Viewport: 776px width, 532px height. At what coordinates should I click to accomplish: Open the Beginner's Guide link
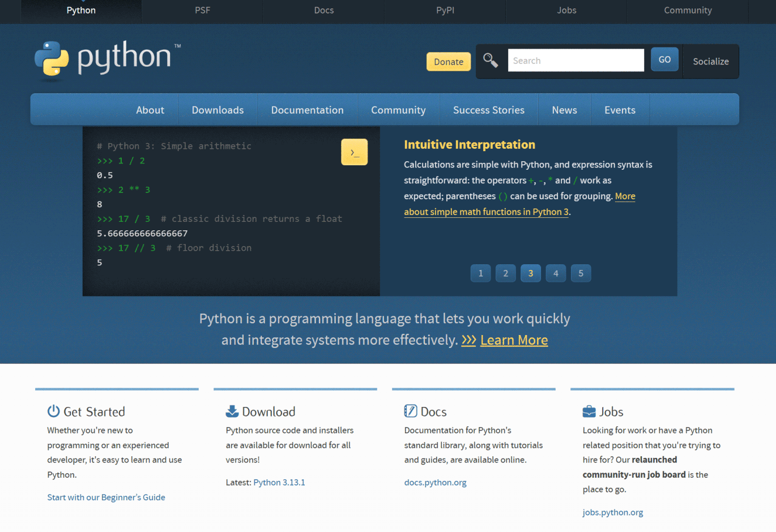pyautogui.click(x=106, y=497)
